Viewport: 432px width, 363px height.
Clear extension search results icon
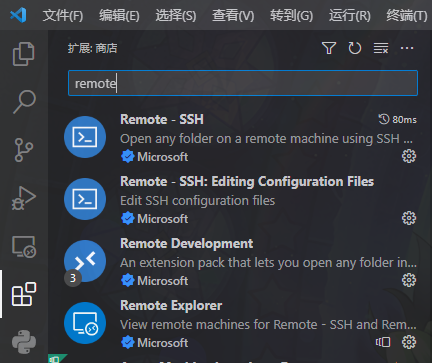pos(381,48)
